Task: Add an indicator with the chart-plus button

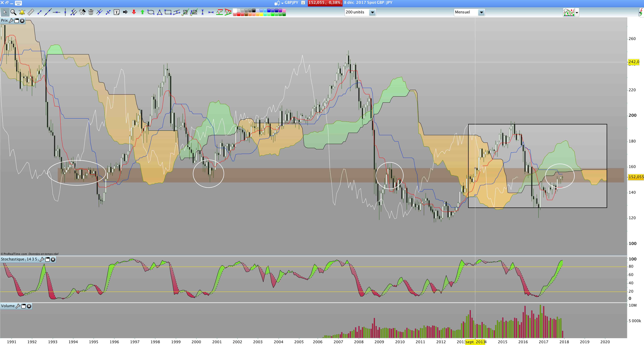Action: coord(569,12)
